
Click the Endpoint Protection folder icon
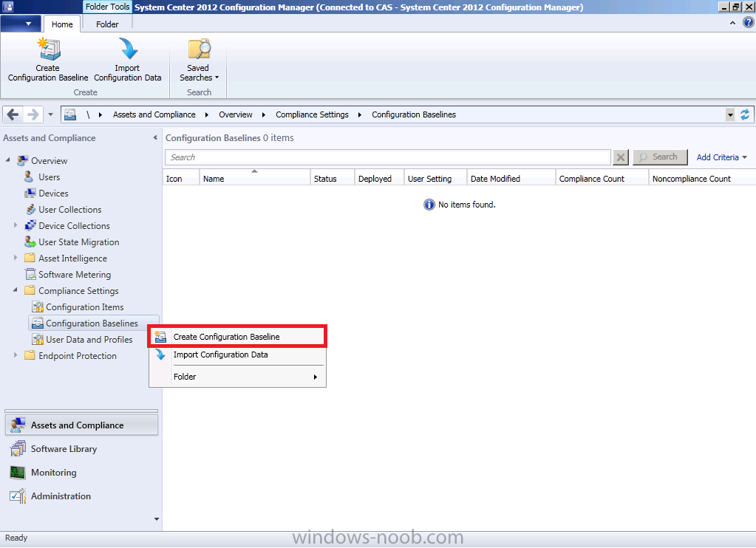click(x=30, y=356)
